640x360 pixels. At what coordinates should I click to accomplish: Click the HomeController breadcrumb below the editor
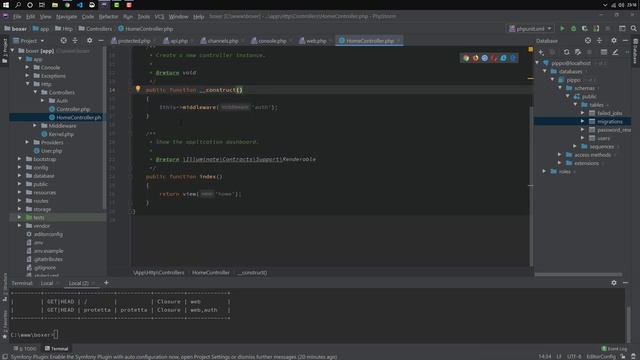click(211, 273)
